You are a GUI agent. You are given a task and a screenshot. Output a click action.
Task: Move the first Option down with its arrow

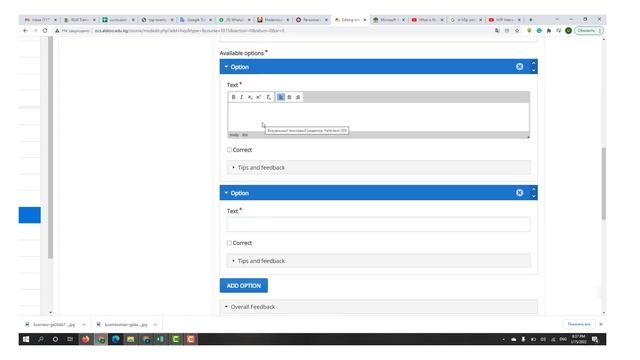(x=533, y=70)
